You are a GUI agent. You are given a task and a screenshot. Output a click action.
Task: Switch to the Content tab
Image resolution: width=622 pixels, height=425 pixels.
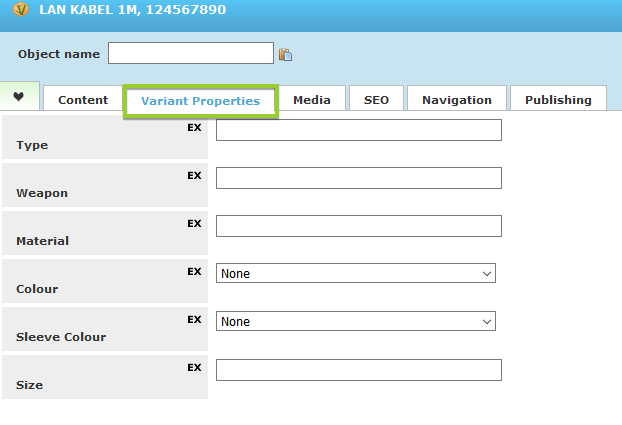pyautogui.click(x=83, y=99)
